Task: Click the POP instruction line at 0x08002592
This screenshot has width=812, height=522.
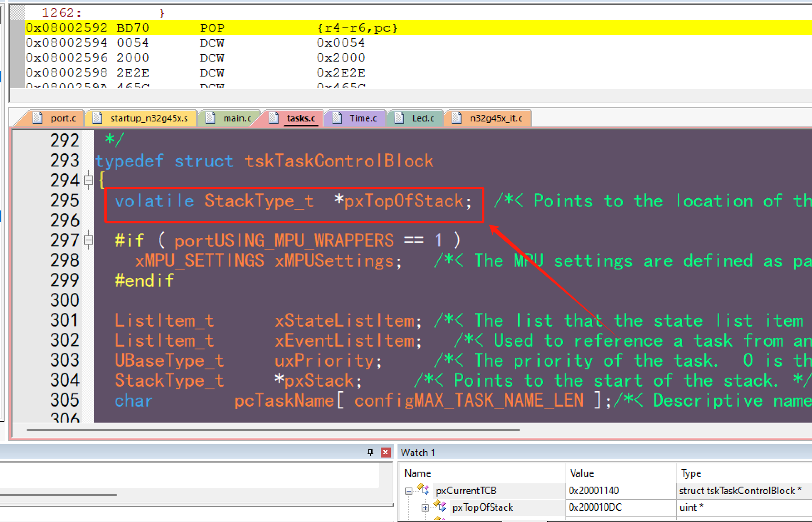Action: pos(418,28)
